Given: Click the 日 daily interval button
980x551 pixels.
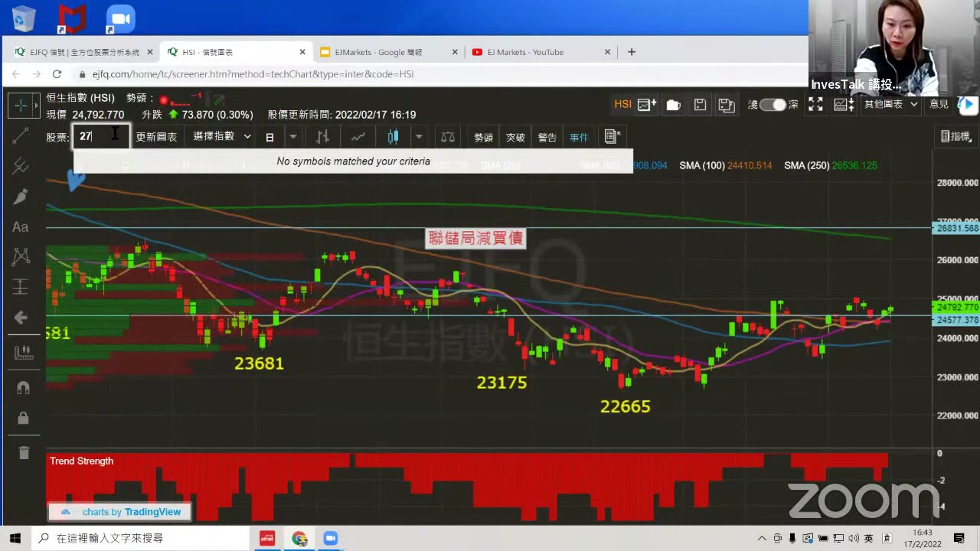Looking at the screenshot, I should pos(269,137).
